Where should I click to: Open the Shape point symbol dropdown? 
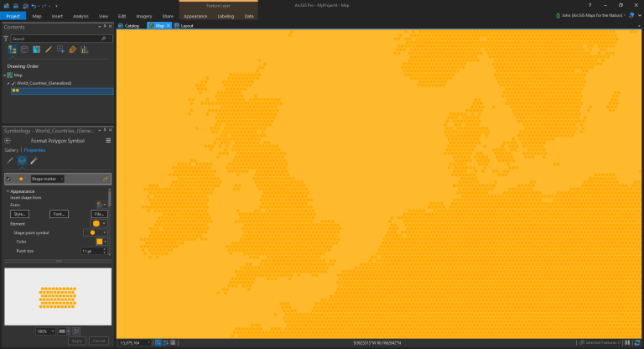tap(96, 232)
